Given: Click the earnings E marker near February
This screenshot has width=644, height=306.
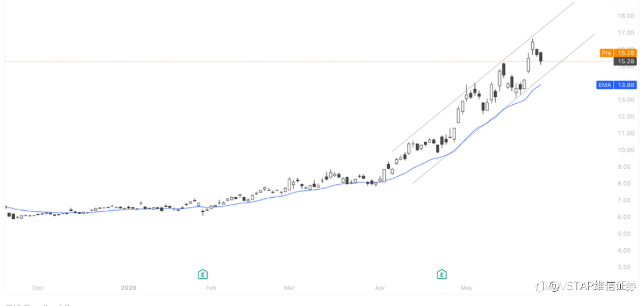Looking at the screenshot, I should [202, 274].
